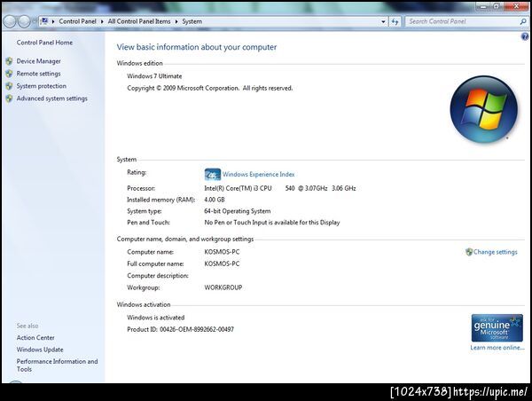Click Change settings link
The image size is (532, 401).
point(496,252)
